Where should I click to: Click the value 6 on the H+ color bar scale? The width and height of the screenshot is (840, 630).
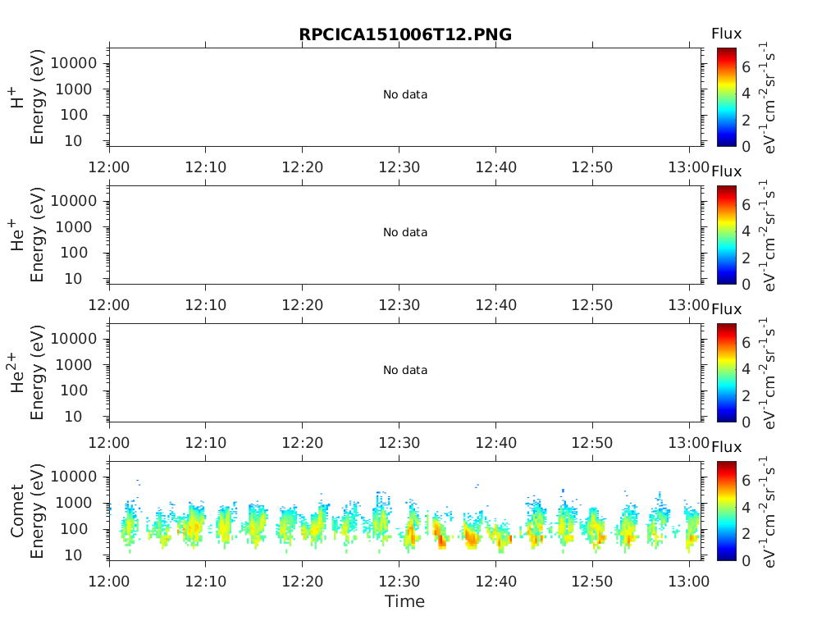[746, 67]
